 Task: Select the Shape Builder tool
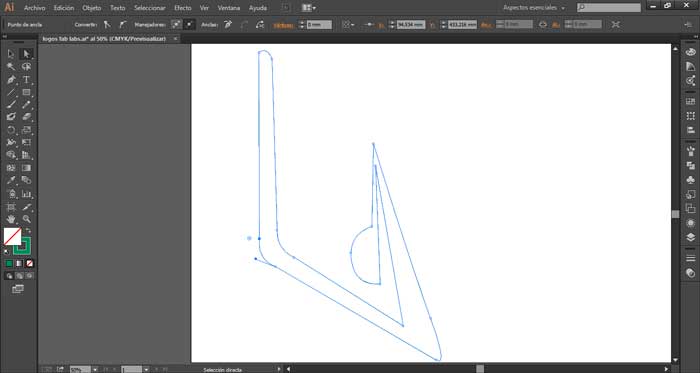[11, 155]
